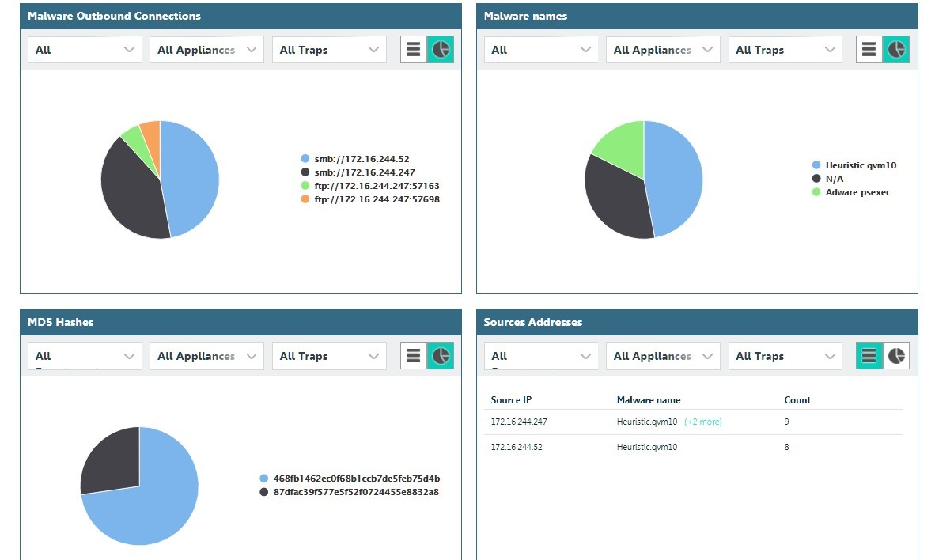The height and width of the screenshot is (560, 935).
Task: Toggle Adware.psexec legend item
Action: (857, 192)
